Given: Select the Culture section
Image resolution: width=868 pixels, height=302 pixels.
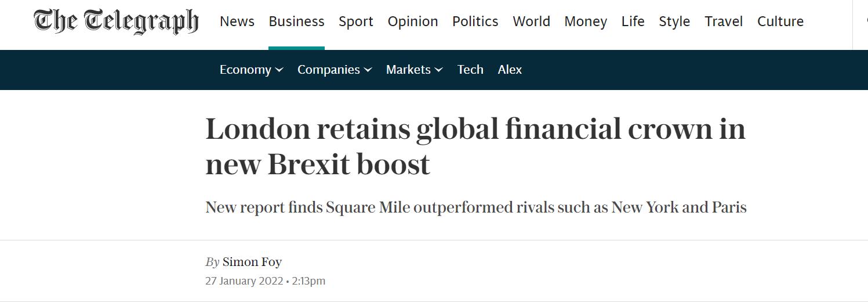Looking at the screenshot, I should [780, 21].
